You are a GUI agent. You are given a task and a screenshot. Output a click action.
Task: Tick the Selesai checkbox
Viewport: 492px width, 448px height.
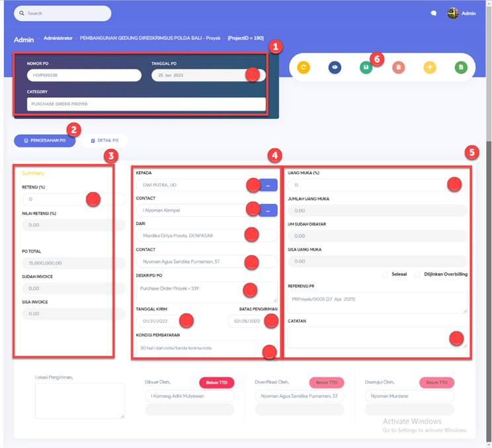pyautogui.click(x=386, y=274)
